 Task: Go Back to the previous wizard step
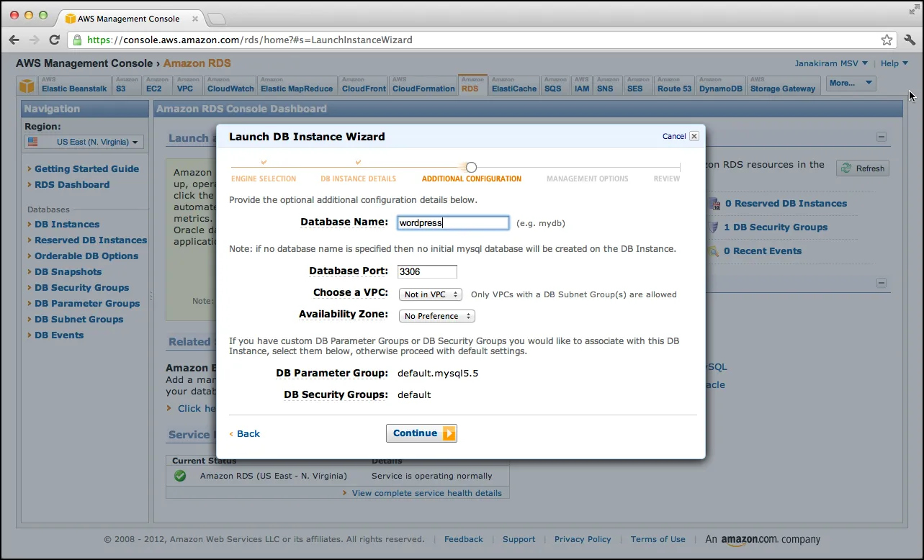click(x=245, y=434)
